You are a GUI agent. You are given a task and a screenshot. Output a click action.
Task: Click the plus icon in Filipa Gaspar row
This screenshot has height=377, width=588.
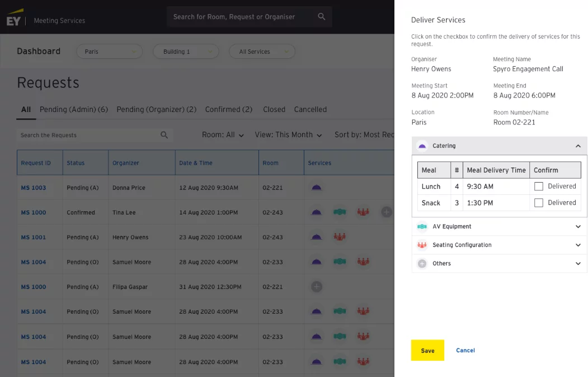pos(316,287)
